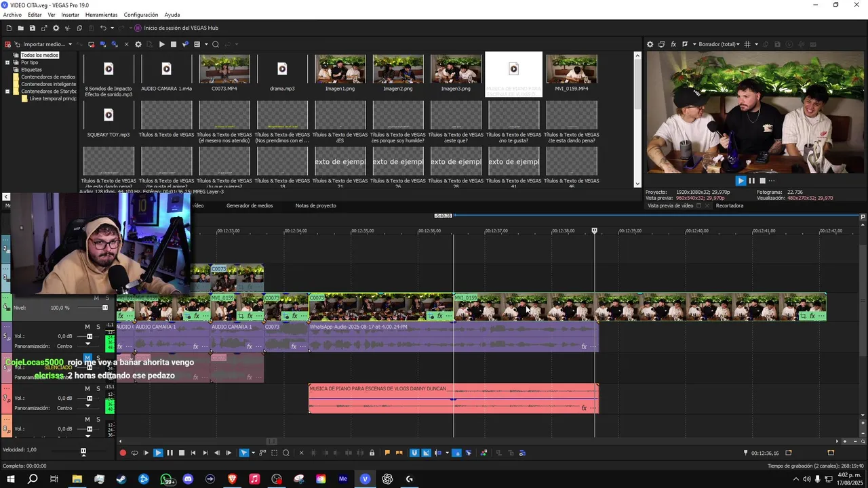868x488 pixels.
Task: Open the Insertar menu
Action: [70, 15]
